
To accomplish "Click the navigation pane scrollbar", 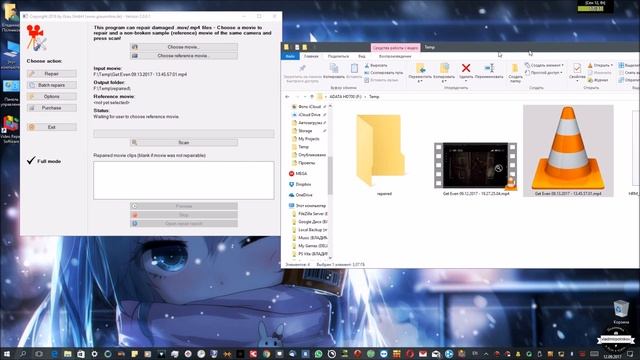I will point(330,176).
